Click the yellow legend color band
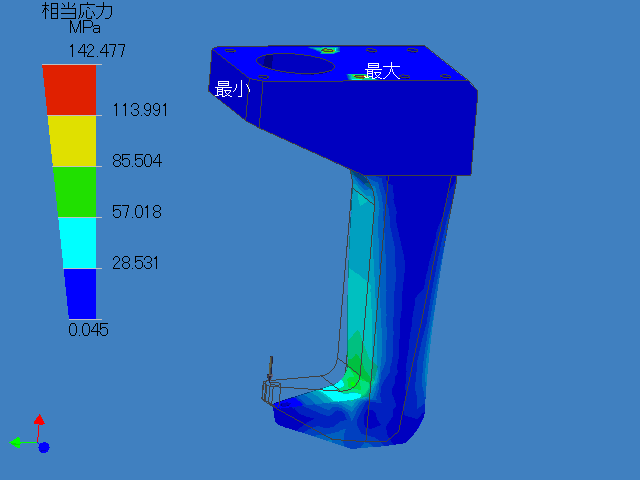The width and height of the screenshot is (640, 480). click(x=73, y=141)
